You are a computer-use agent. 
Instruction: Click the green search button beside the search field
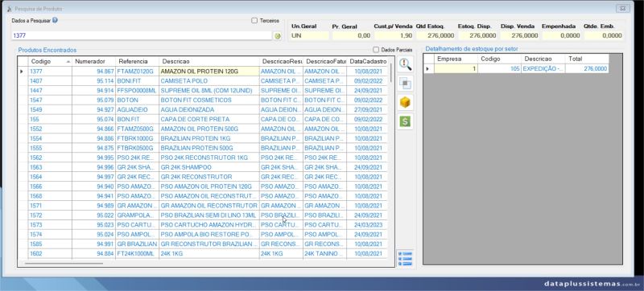point(277,36)
